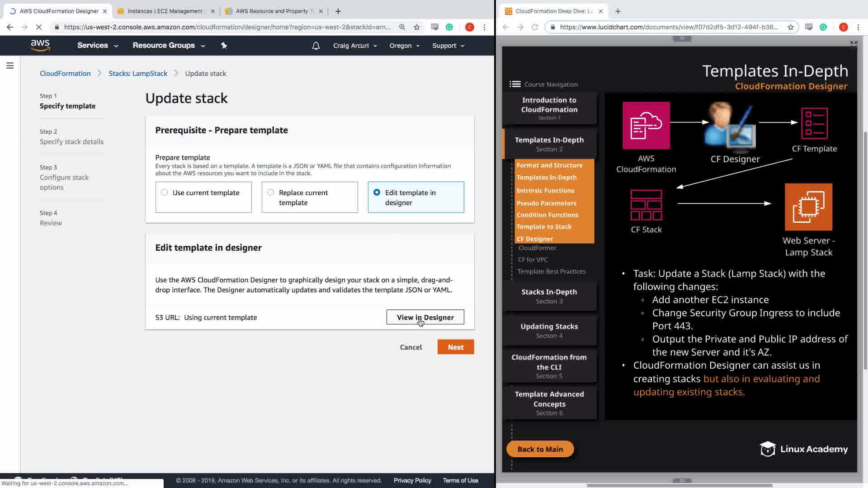Open the Oregon region selector
The height and width of the screenshot is (488, 868).
(x=404, y=46)
